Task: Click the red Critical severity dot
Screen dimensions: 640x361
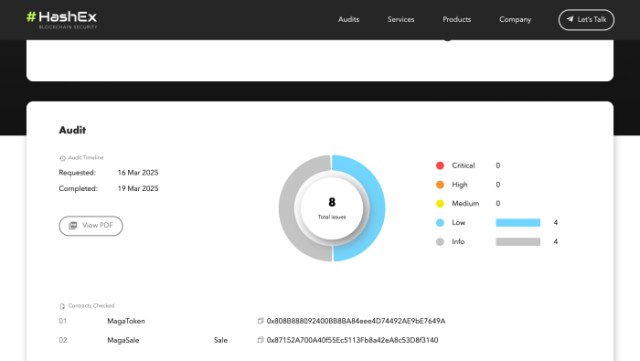Action: click(x=440, y=165)
